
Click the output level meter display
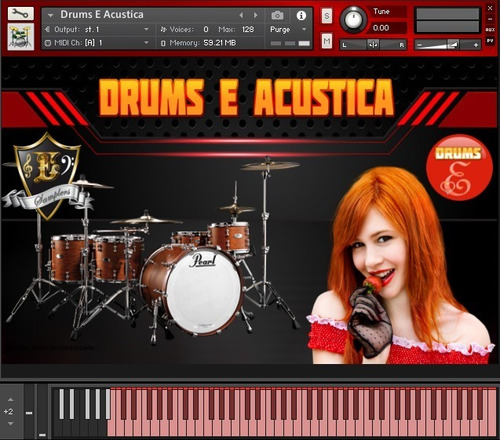[x=448, y=20]
